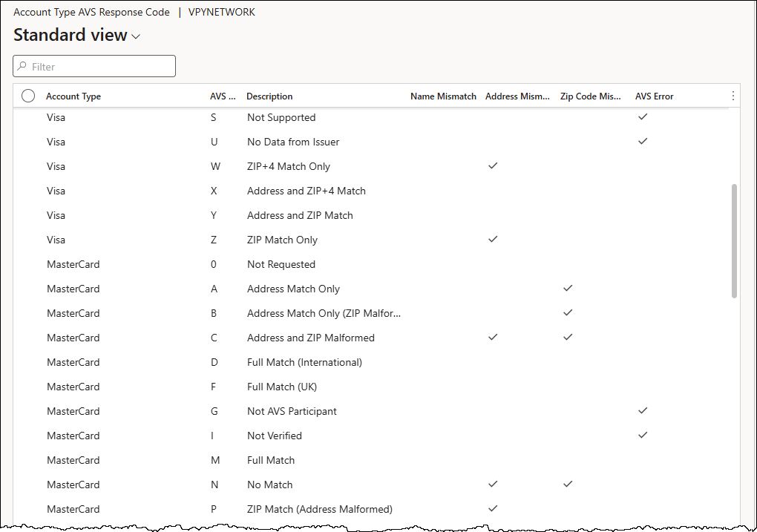This screenshot has height=532, width=757.
Task: Click the Zip Code Mismatch column header
Action: tap(591, 96)
